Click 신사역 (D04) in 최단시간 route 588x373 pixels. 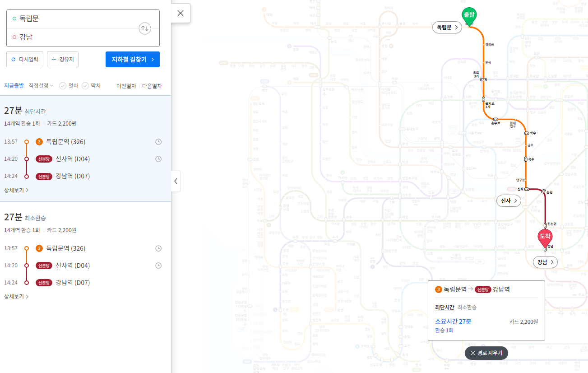coord(73,159)
